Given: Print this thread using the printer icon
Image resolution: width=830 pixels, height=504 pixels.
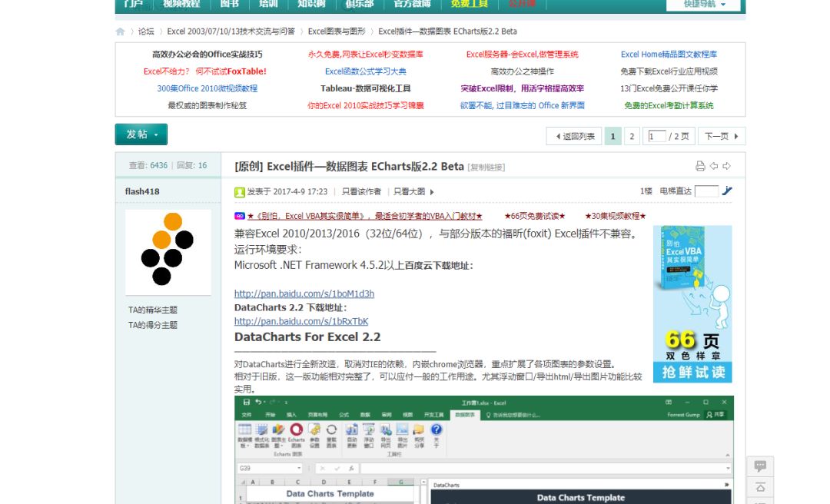Looking at the screenshot, I should pos(700,166).
